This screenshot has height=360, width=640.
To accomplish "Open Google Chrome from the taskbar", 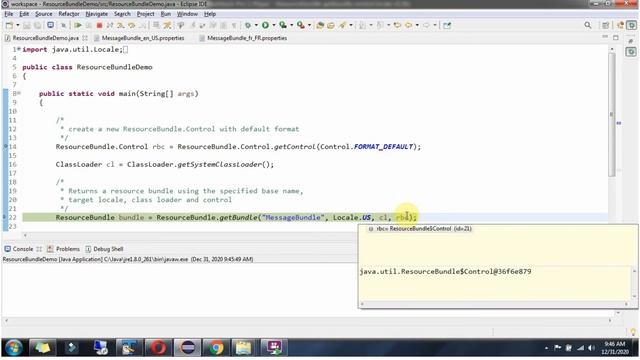I will click(x=216, y=348).
